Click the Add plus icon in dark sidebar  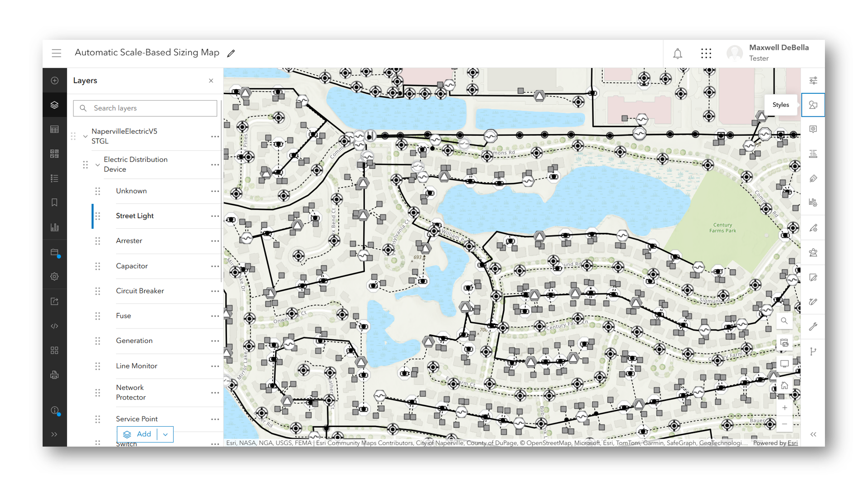click(x=54, y=81)
